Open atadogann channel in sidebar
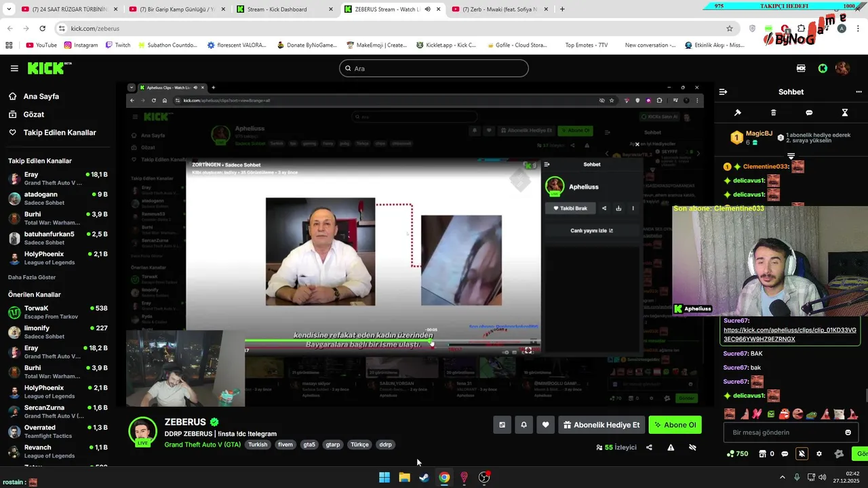Viewport: 868px width, 488px height. coord(58,199)
